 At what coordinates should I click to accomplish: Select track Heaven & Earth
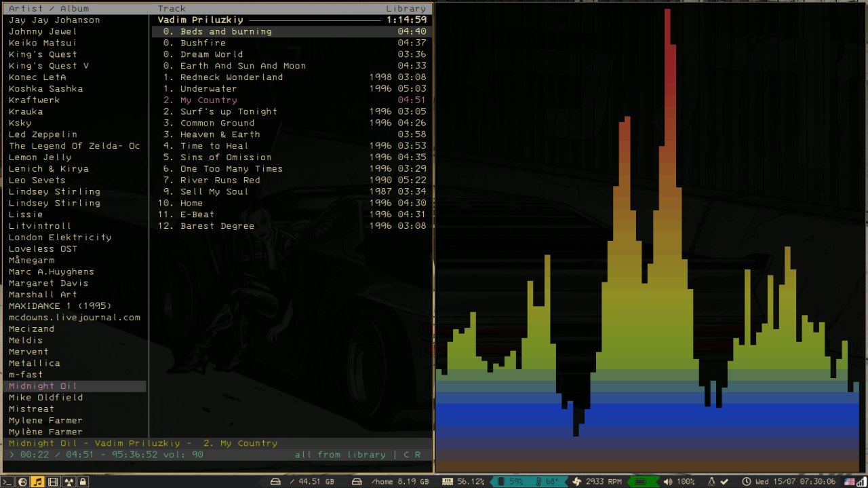[x=292, y=134]
